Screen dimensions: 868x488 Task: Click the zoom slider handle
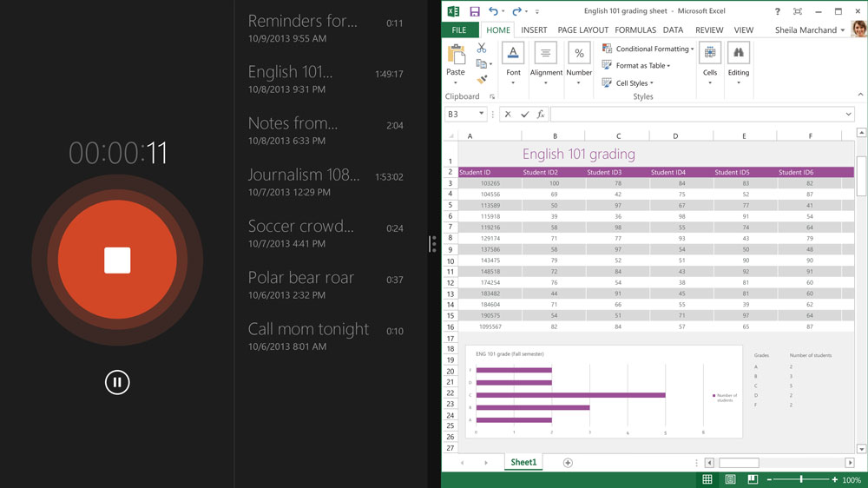coord(801,479)
